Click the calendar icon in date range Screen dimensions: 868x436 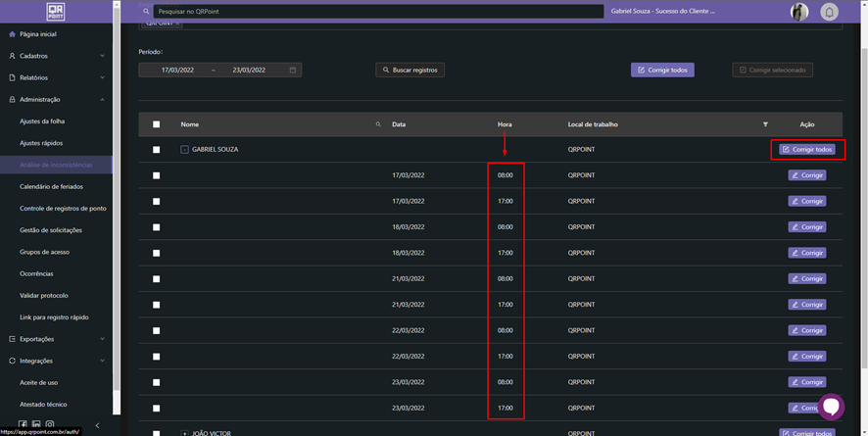tap(292, 71)
